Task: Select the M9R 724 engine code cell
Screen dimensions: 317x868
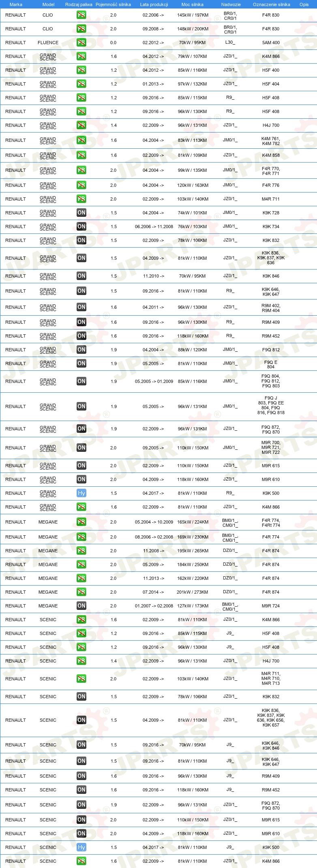Action: (271, 606)
